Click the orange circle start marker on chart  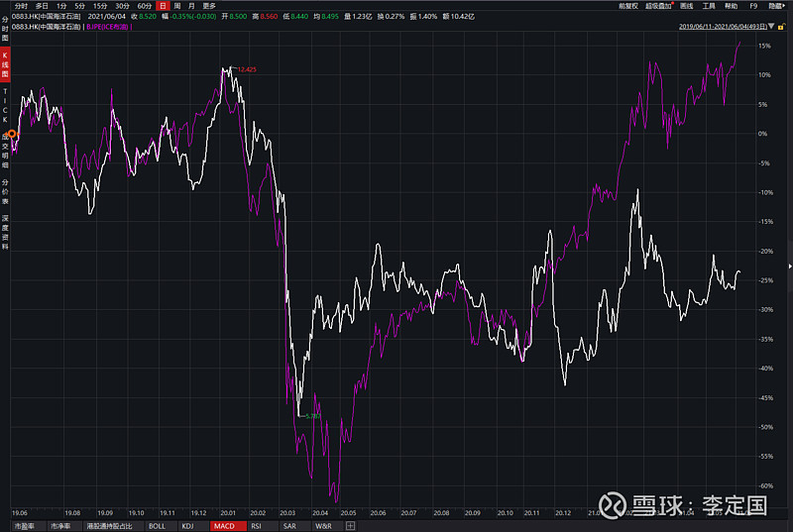tap(12, 134)
